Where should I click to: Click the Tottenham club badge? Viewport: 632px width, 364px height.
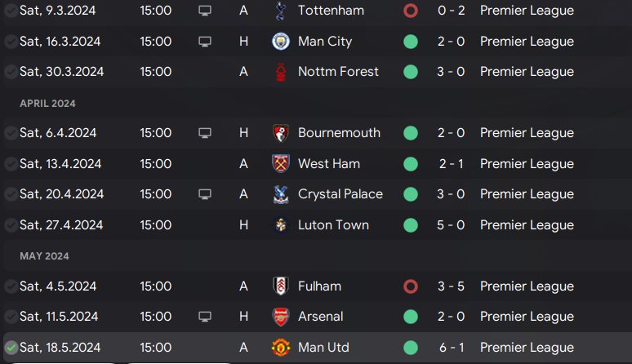point(281,11)
